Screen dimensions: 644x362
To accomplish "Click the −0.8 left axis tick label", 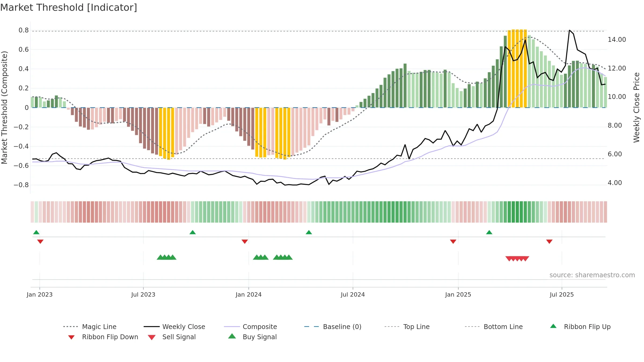I will tap(21, 185).
